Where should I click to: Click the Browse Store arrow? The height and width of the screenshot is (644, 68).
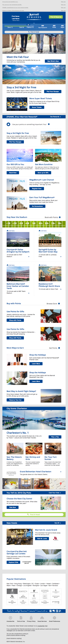pos(59,304)
